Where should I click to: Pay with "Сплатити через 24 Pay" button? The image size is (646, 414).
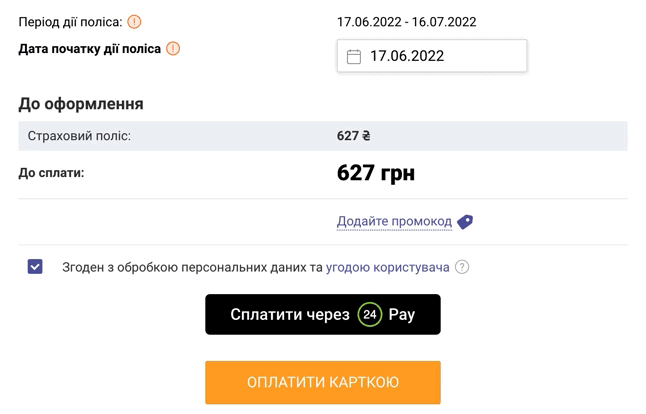pos(323,314)
